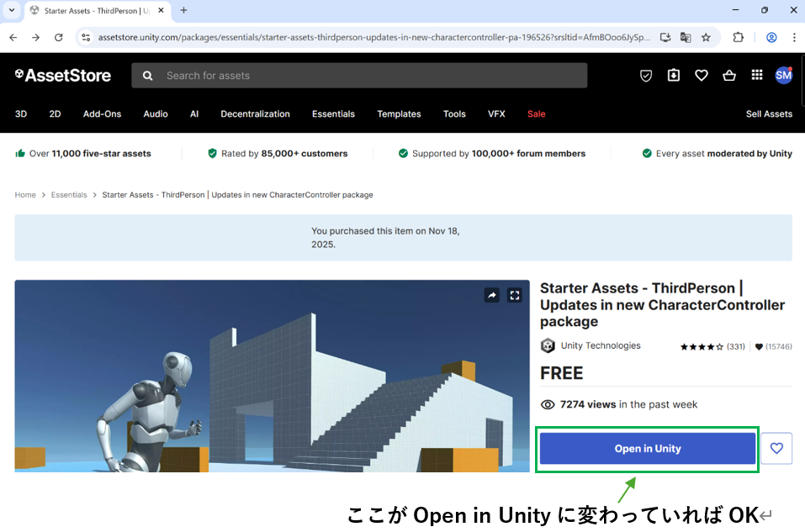Click the browser address bar URL
Screen dimensions: 805x532
point(373,38)
